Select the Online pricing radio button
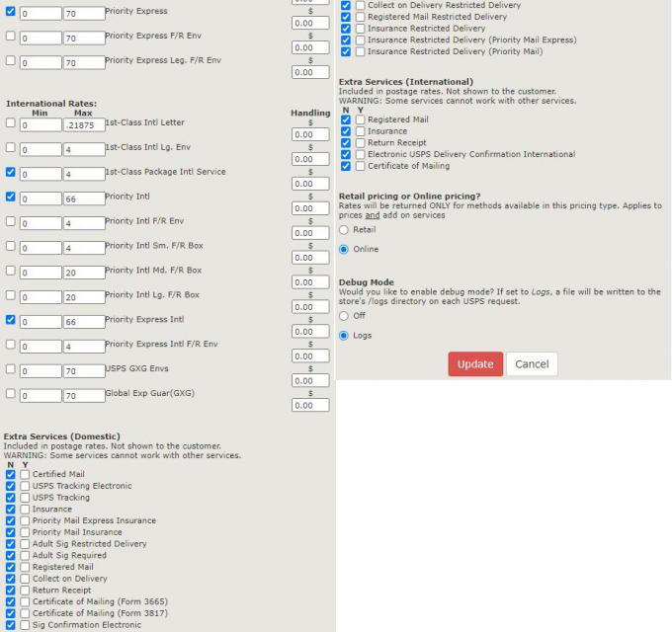The width and height of the screenshot is (672, 632). [344, 249]
